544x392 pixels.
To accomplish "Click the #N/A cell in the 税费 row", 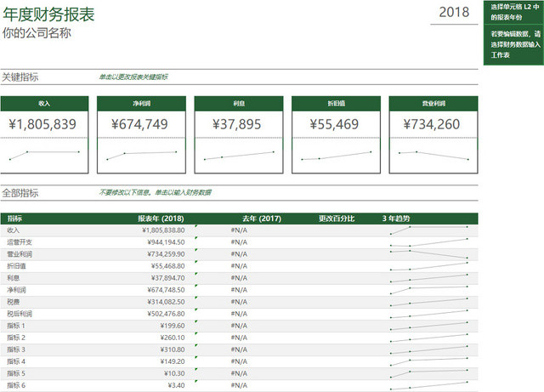I will coord(239,302).
